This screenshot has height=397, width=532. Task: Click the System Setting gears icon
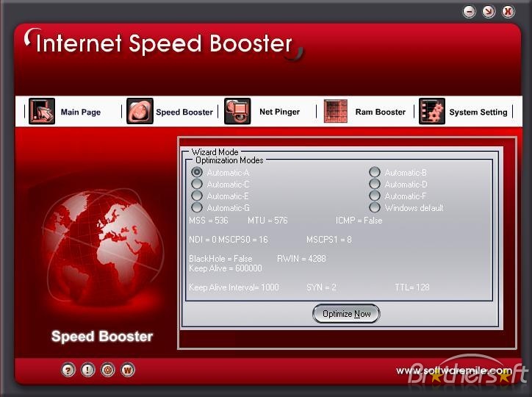(x=432, y=111)
